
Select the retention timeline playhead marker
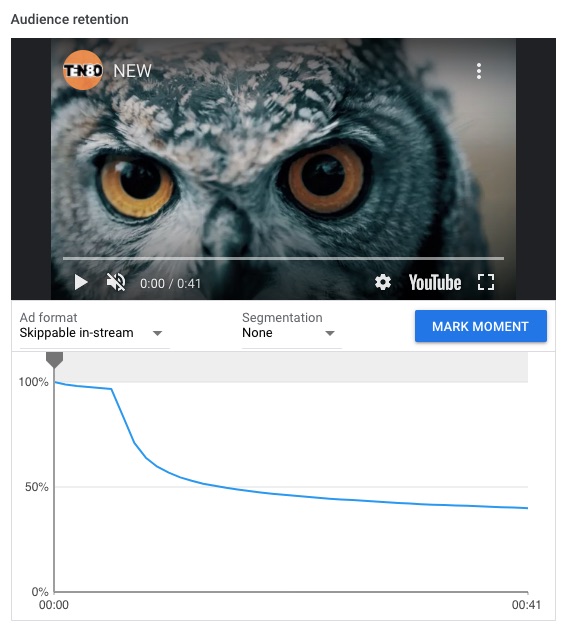(x=54, y=359)
